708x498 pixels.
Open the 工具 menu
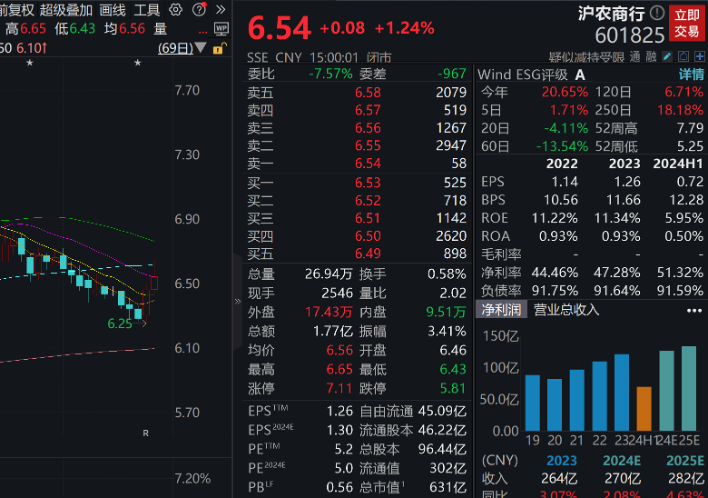[146, 10]
